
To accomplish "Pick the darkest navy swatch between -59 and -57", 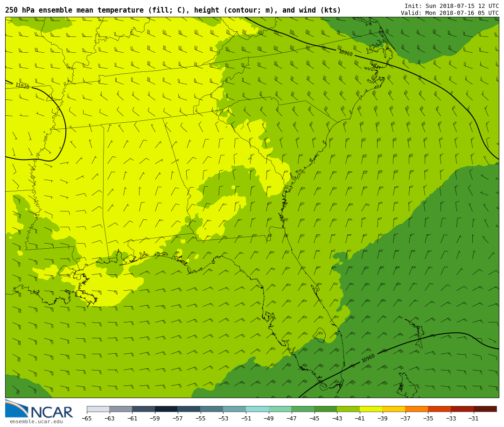I will [x=166, y=409].
